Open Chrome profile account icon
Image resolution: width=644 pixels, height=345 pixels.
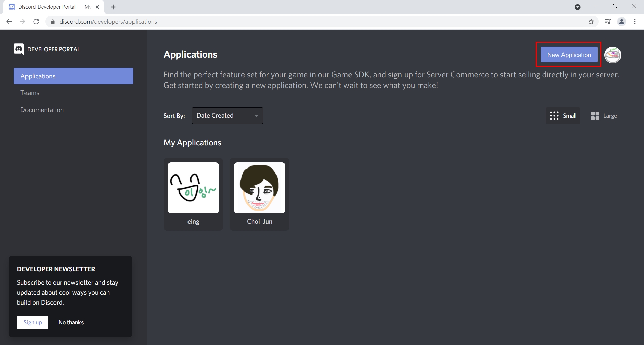click(x=622, y=22)
